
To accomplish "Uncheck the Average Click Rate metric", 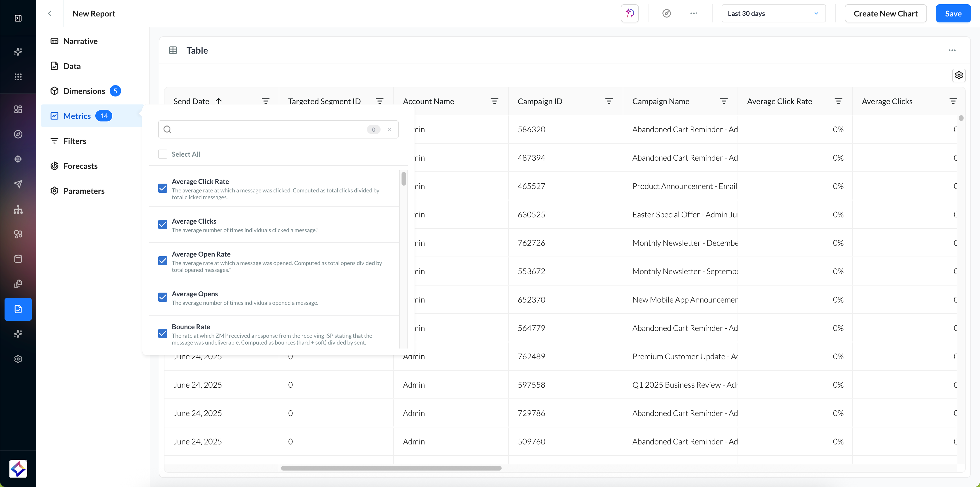I will click(162, 188).
